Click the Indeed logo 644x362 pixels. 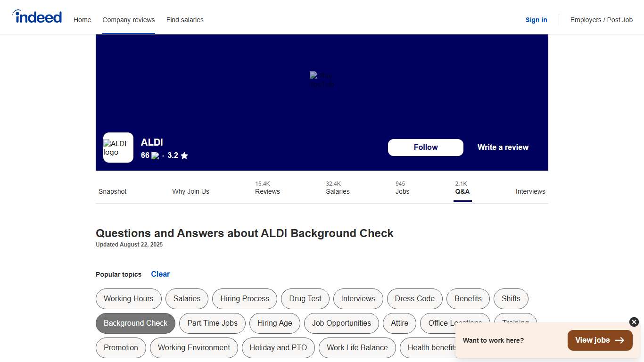[37, 16]
